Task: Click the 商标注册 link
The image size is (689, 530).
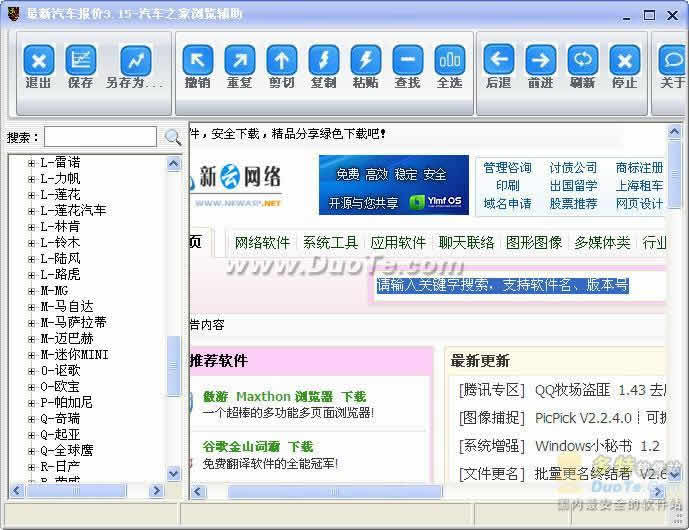Action: tap(639, 167)
